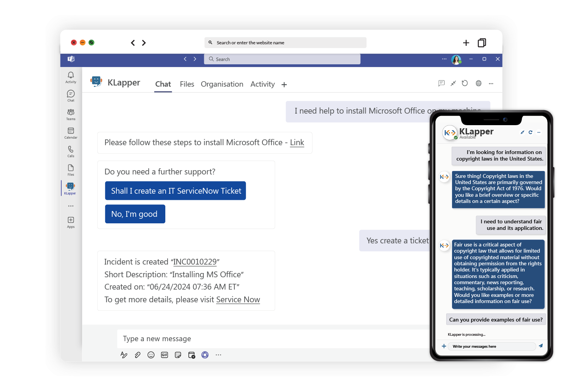Click the pop-out arrows in phone KLapper header
This screenshot has height=392, width=578.
tap(523, 132)
